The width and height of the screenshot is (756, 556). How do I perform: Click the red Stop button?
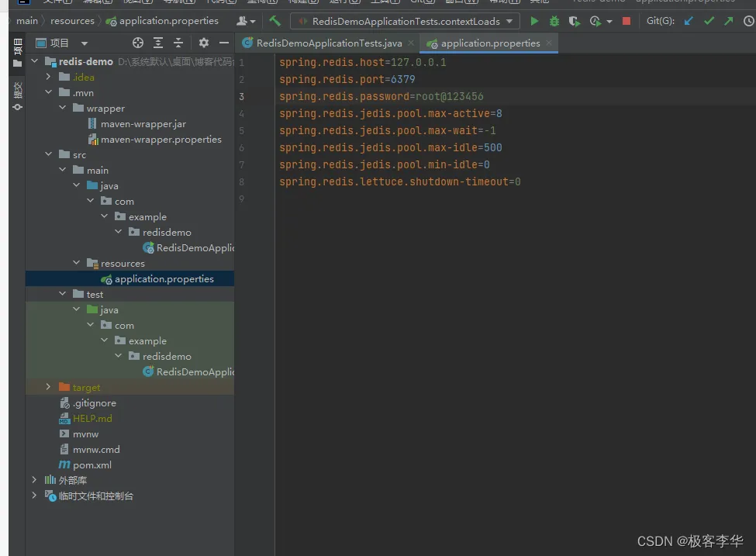627,21
